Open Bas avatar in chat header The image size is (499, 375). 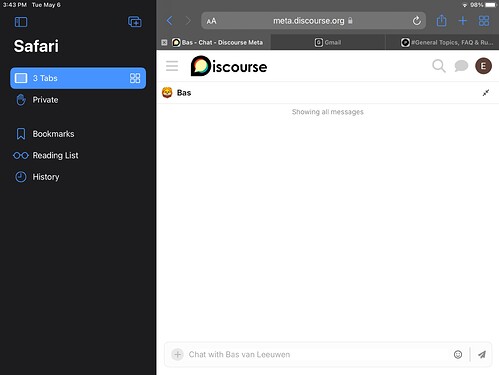tap(167, 93)
